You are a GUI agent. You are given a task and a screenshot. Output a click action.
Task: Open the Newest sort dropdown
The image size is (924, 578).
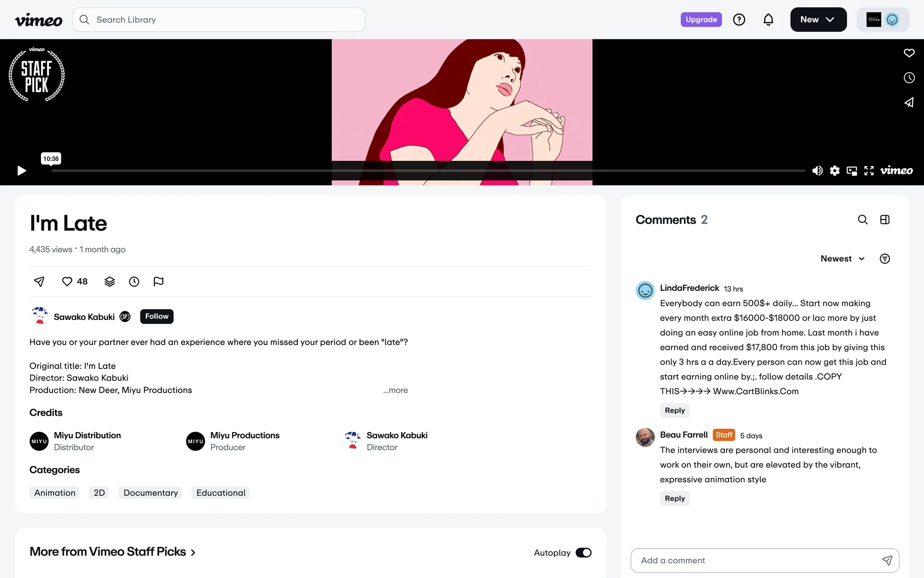tap(842, 259)
